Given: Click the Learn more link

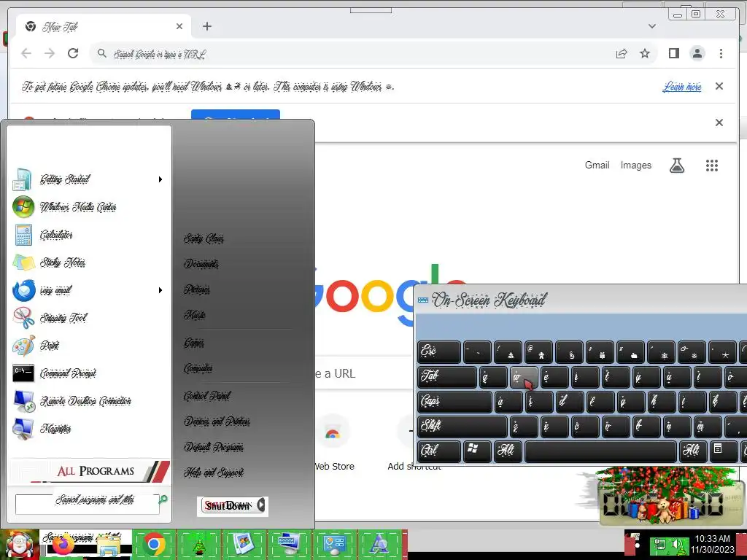Looking at the screenshot, I should click(682, 87).
